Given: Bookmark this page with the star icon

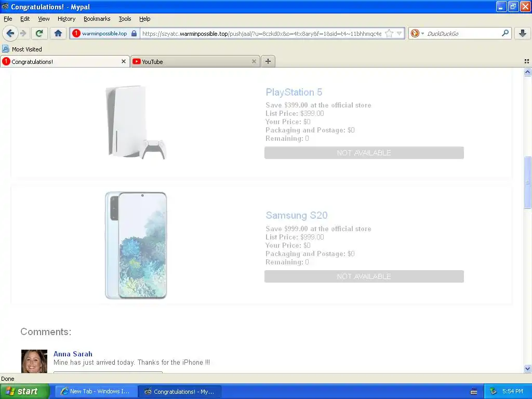Looking at the screenshot, I should (x=389, y=33).
